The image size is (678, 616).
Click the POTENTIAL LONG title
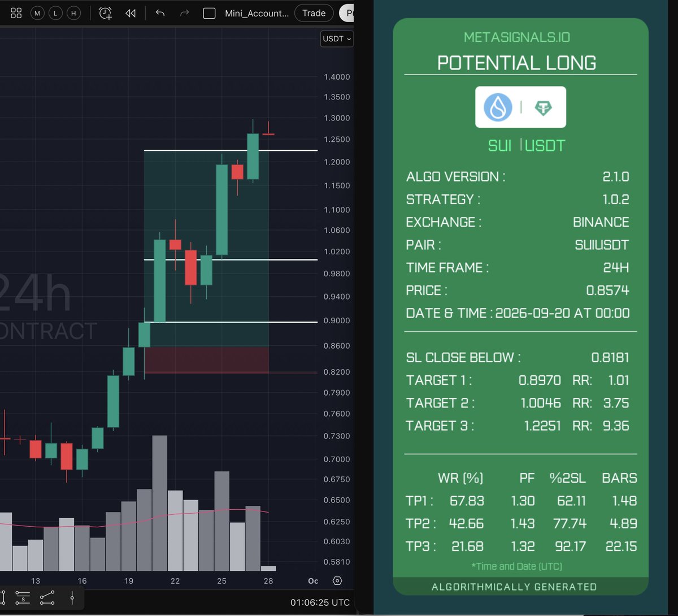[x=517, y=63]
